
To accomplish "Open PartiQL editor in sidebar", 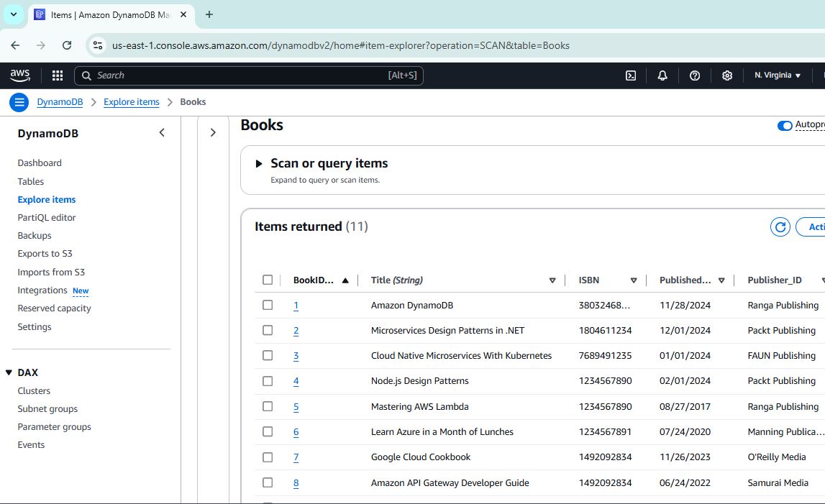I will click(x=46, y=217).
